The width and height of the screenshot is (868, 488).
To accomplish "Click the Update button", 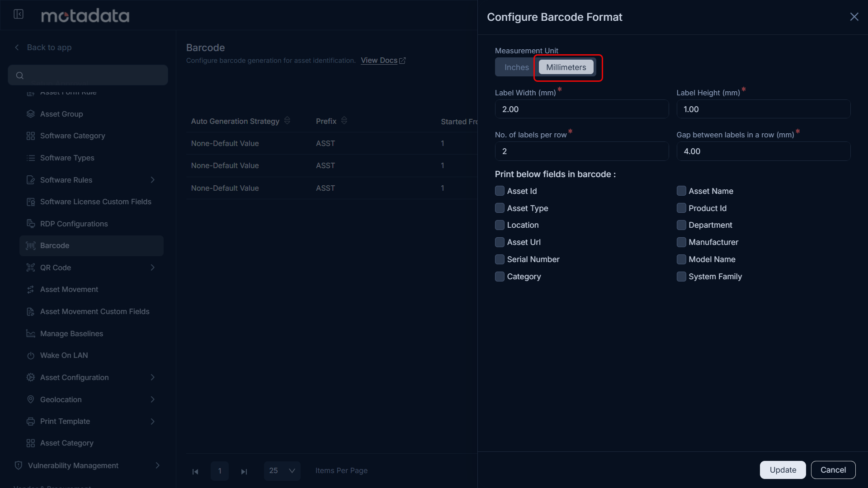I will tap(783, 470).
